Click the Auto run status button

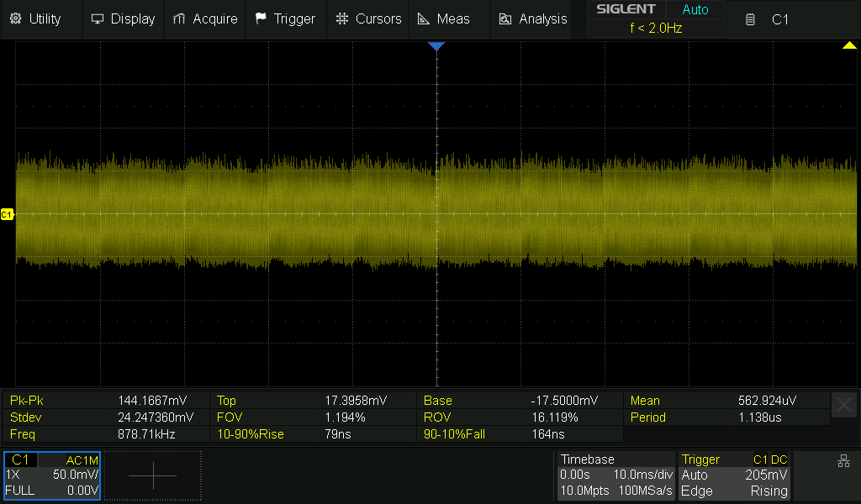pos(695,9)
